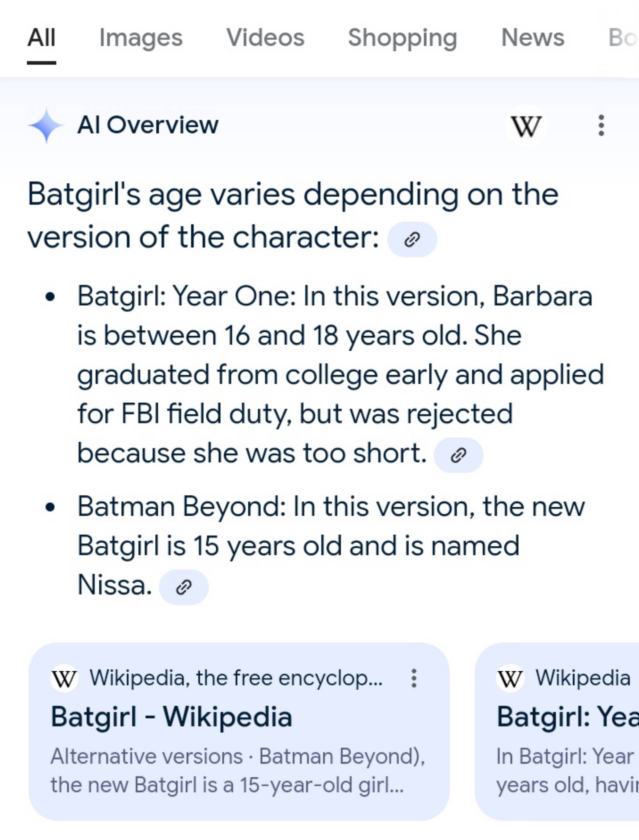Click Wikipedia logo on Batgirl: Year One card
Viewport: 639px width, 840px height.
click(x=510, y=678)
